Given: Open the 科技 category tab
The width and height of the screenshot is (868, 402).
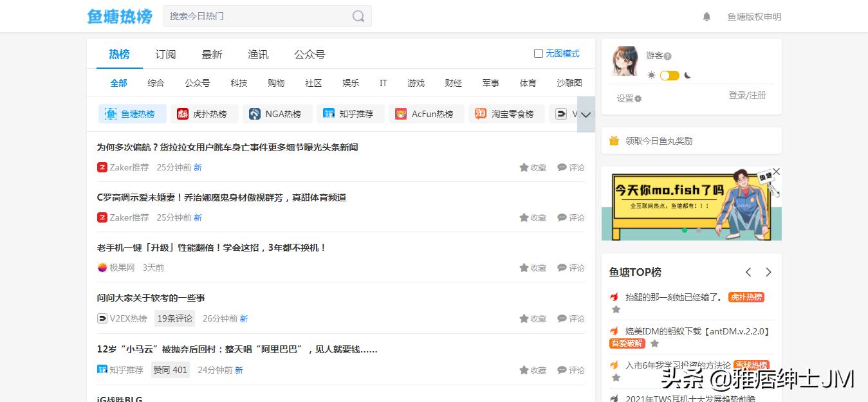Looking at the screenshot, I should pyautogui.click(x=238, y=83).
